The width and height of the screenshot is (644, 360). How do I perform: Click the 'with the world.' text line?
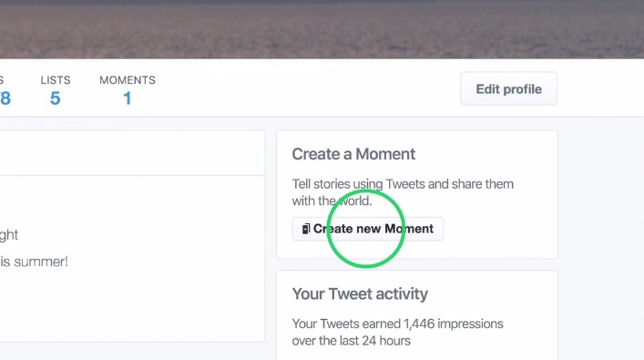pyautogui.click(x=332, y=201)
